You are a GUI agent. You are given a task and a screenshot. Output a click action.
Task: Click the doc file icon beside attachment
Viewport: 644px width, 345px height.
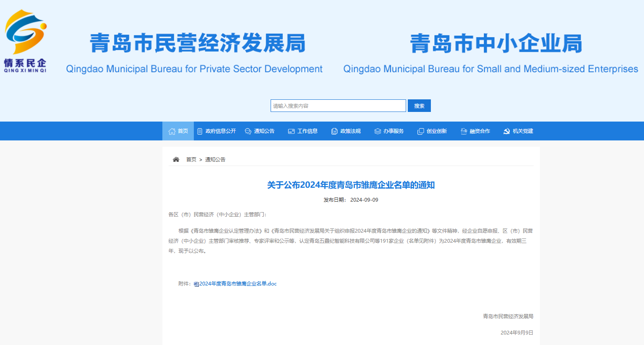click(x=196, y=284)
